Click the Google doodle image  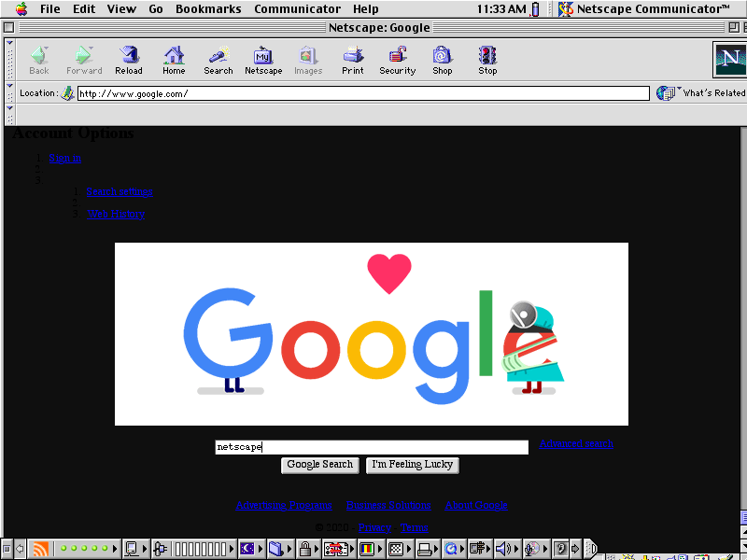click(x=372, y=334)
